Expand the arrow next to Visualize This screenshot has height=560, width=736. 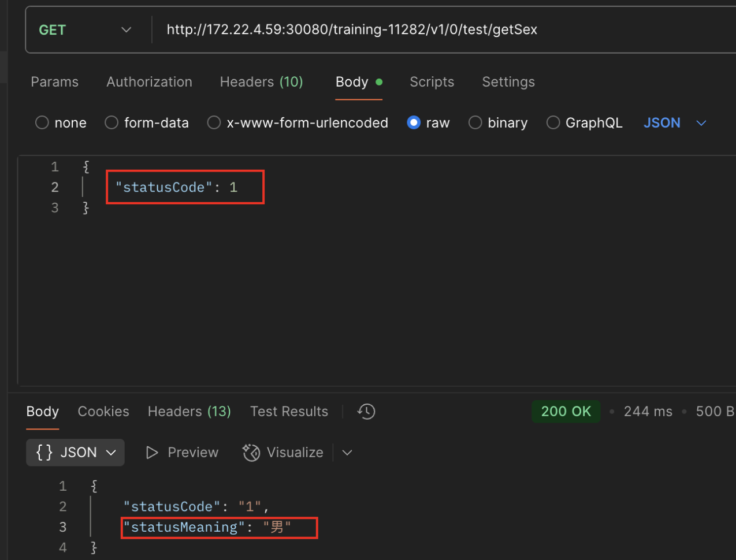pyautogui.click(x=347, y=453)
